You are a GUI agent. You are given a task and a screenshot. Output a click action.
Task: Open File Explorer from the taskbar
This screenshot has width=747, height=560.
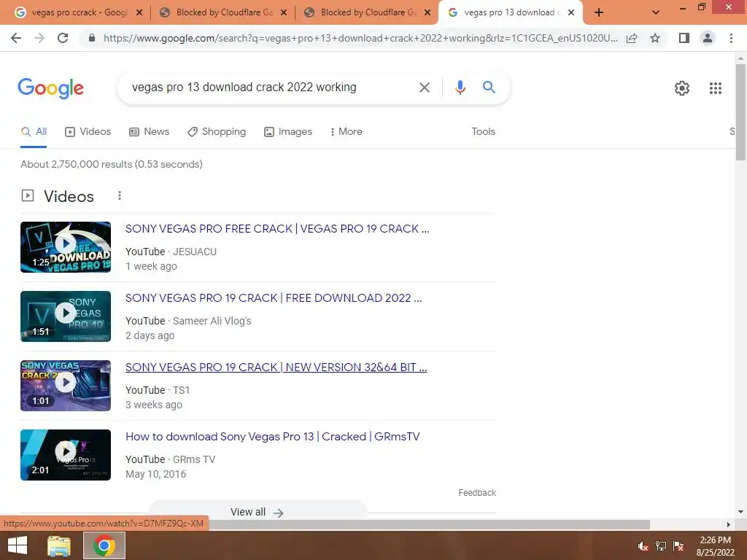coord(59,545)
